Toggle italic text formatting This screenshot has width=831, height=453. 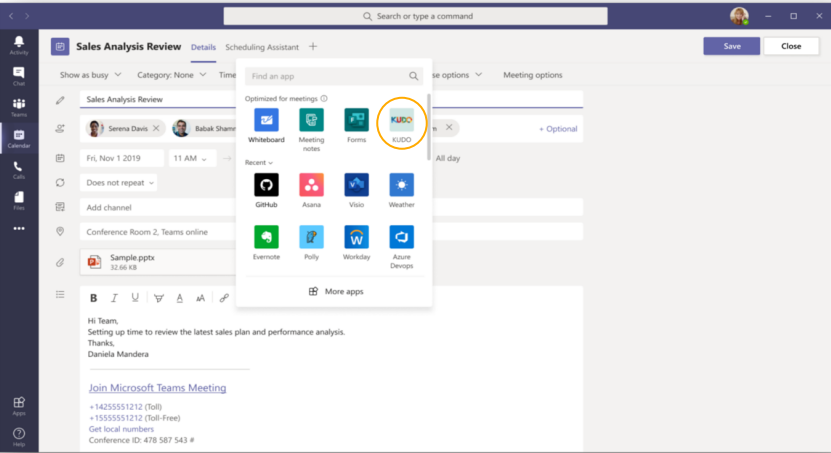coord(114,298)
